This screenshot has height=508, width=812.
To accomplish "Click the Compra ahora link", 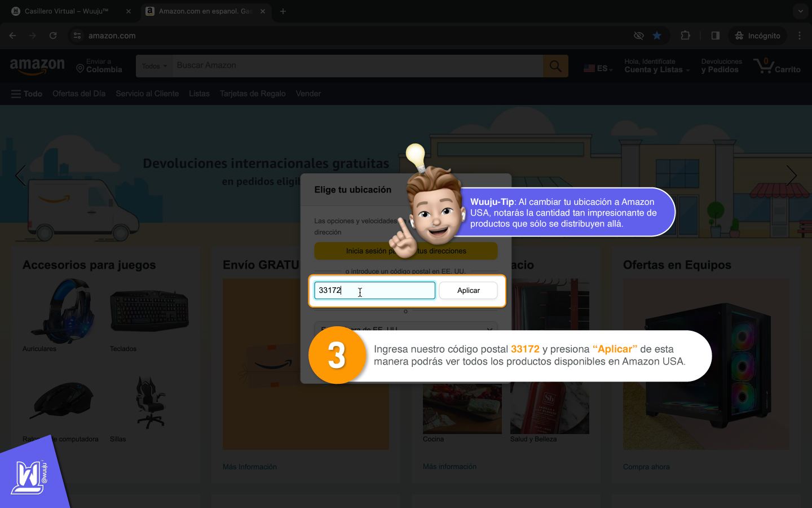I will [646, 467].
